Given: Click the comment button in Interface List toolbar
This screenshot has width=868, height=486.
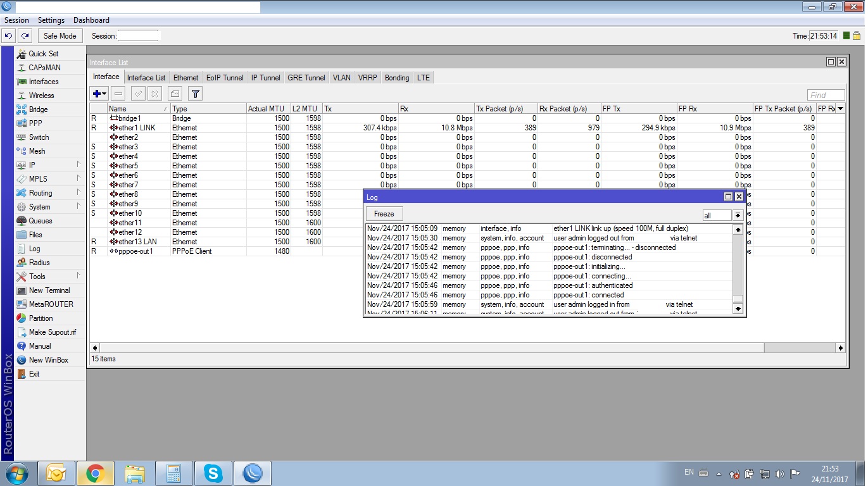Looking at the screenshot, I should coord(175,94).
